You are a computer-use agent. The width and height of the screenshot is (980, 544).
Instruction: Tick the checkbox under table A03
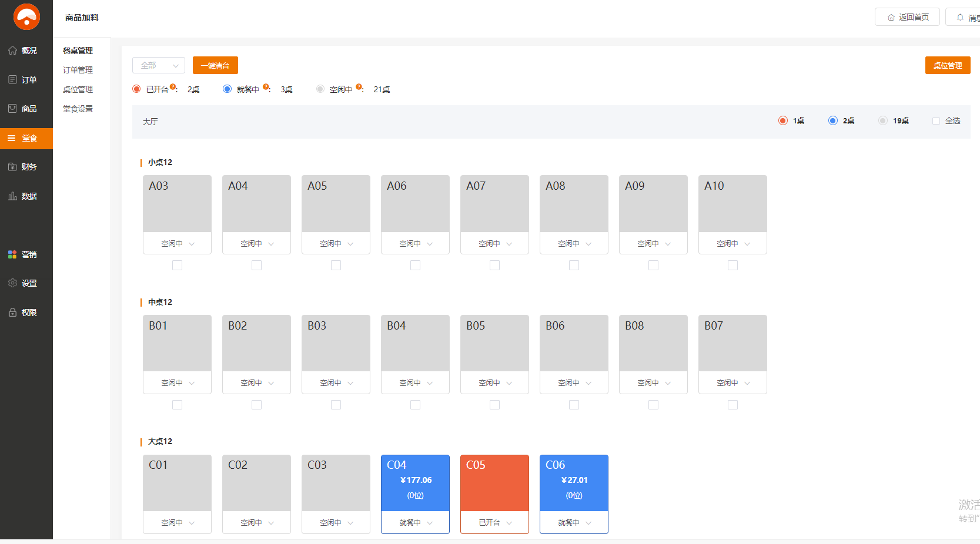(x=177, y=266)
